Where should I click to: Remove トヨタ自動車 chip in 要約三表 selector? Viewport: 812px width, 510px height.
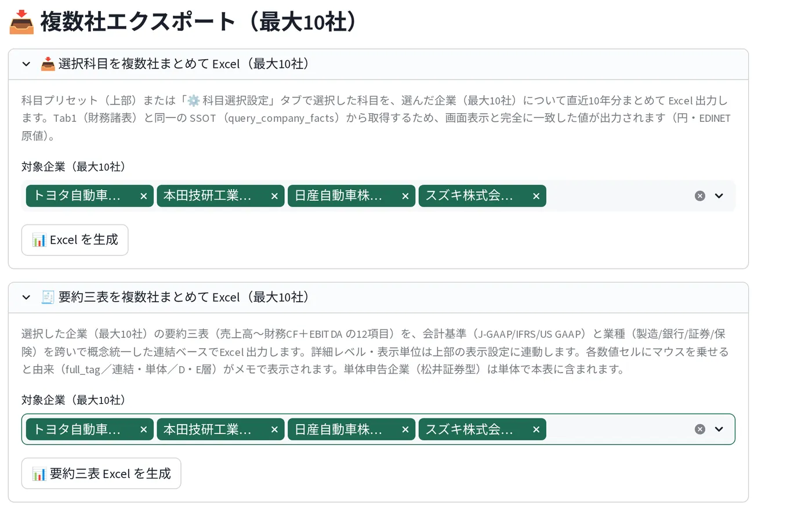[143, 429]
